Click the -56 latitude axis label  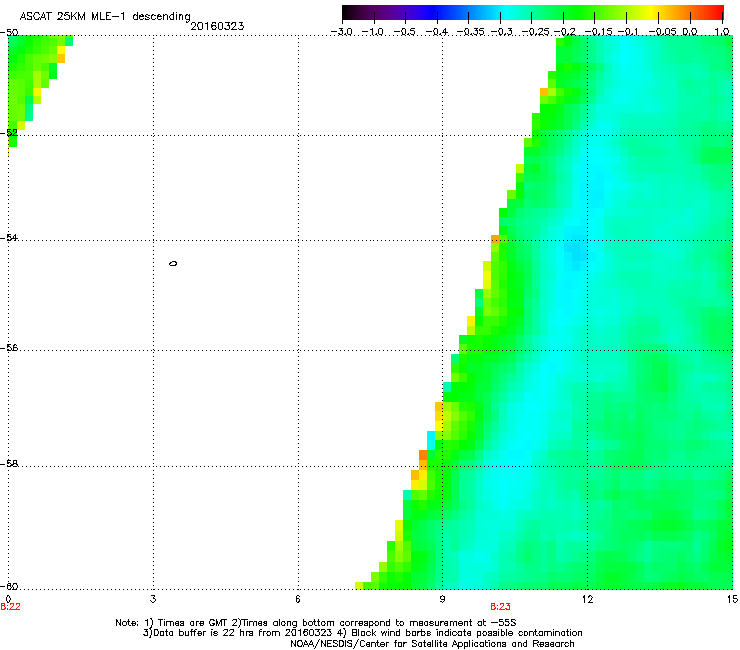click(x=9, y=348)
